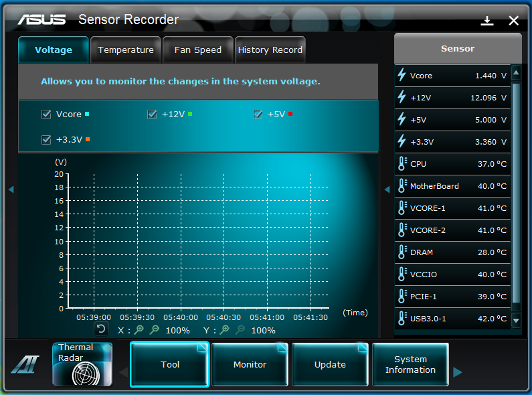Collapse the left panel with the left-edge arrow
Image resolution: width=532 pixels, height=395 pixels.
[x=11, y=189]
